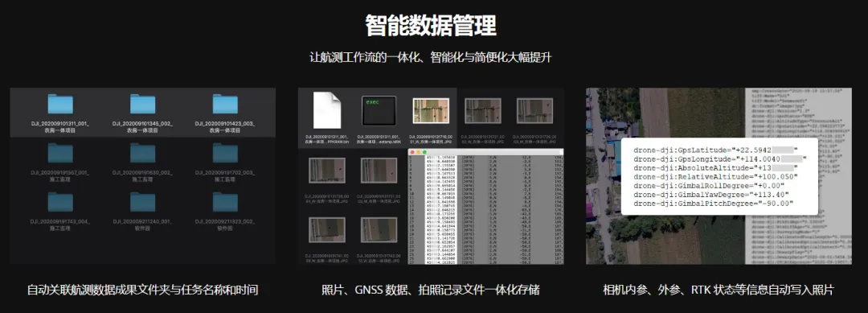Click subtitle 让航测工作流的一体化、智能化与简便化大幅提升
Image resolution: width=868 pixels, height=313 pixels.
(x=430, y=58)
